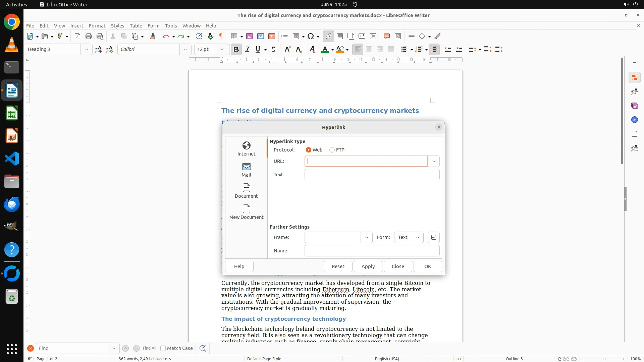Click the Events icon beside Form

[x=433, y=237]
